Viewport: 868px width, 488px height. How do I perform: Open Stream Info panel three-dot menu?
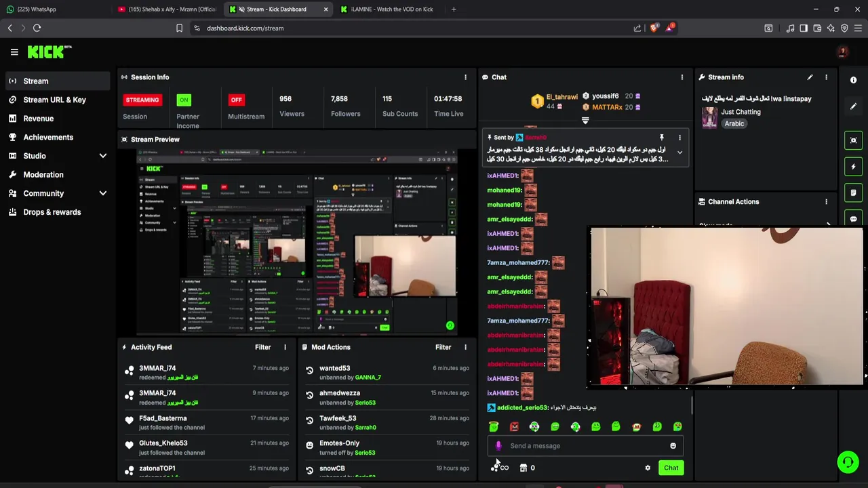826,77
